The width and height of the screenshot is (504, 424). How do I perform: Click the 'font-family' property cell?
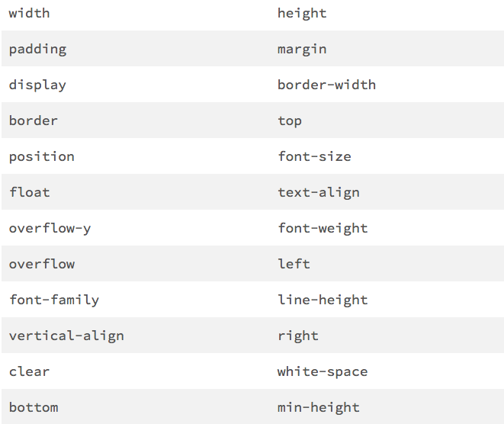point(54,300)
